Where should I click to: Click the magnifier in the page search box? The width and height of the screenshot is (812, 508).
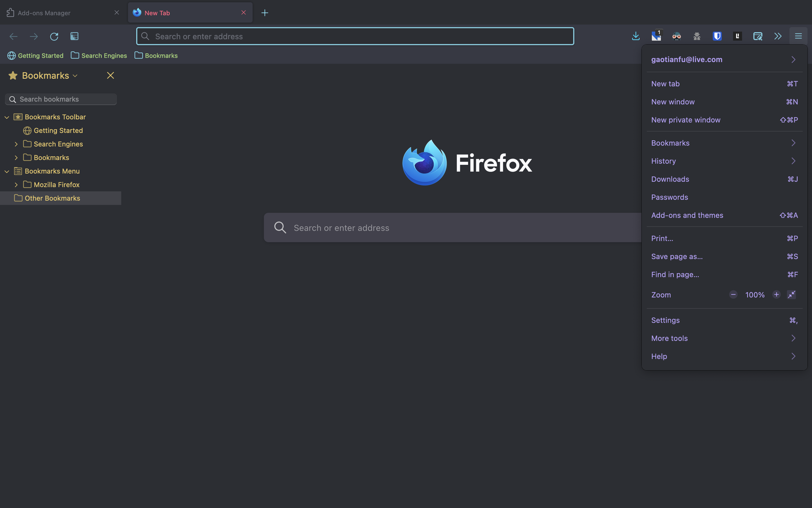[x=280, y=227]
